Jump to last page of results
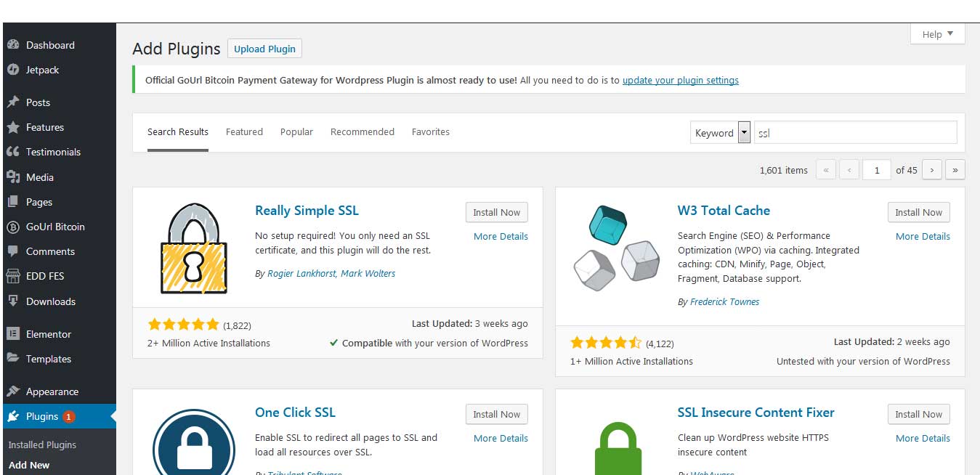 (955, 170)
